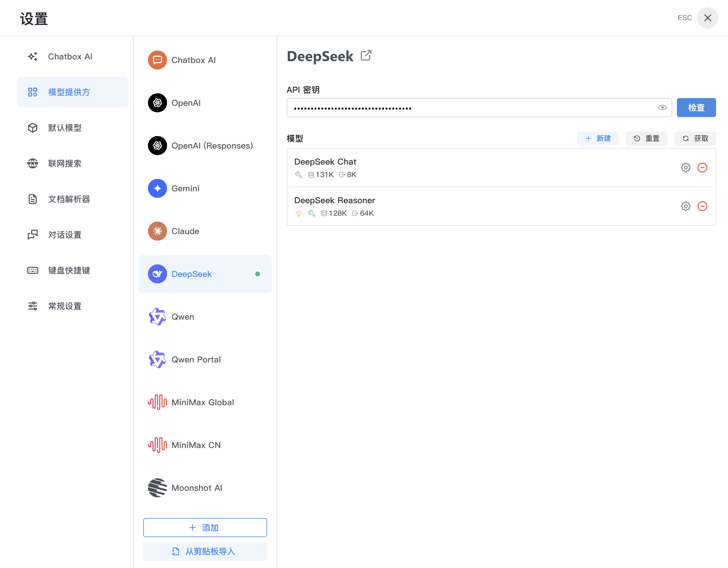Select the Moonshot AI provider
The height and width of the screenshot is (568, 728).
(205, 488)
